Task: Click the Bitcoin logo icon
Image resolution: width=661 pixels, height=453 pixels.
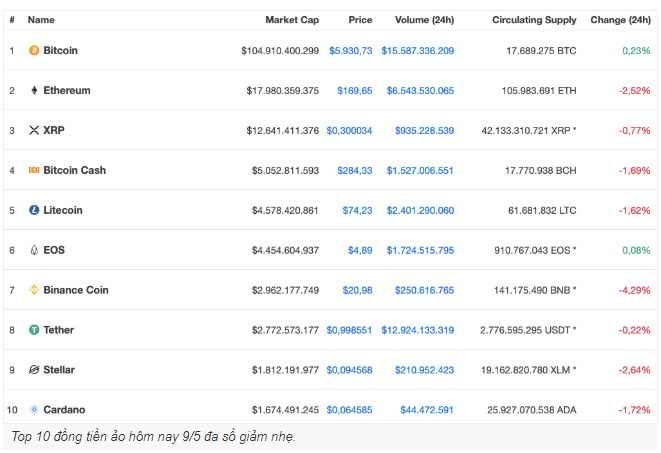Action: [34, 51]
